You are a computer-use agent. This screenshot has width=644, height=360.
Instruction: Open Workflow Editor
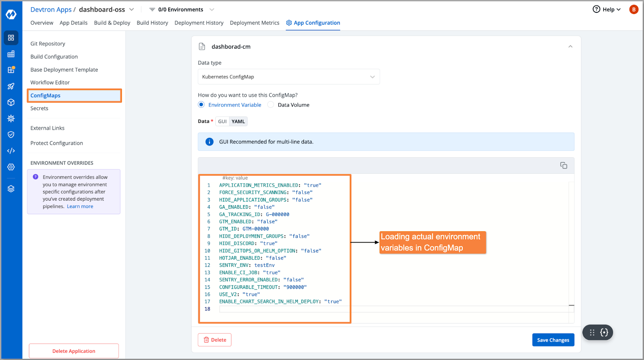[50, 82]
